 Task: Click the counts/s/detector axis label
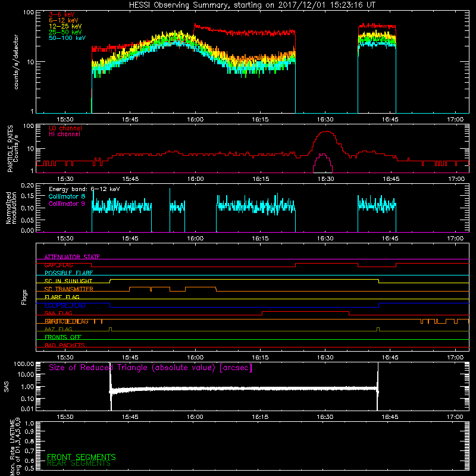(16, 62)
